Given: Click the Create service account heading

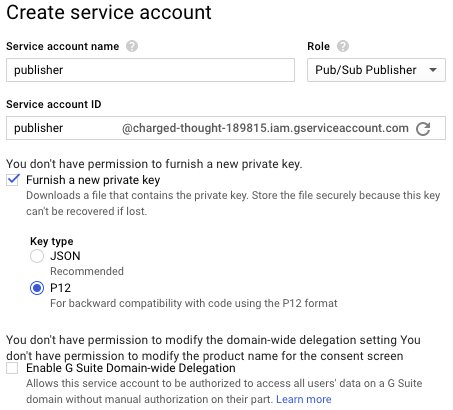Looking at the screenshot, I should 109,12.
